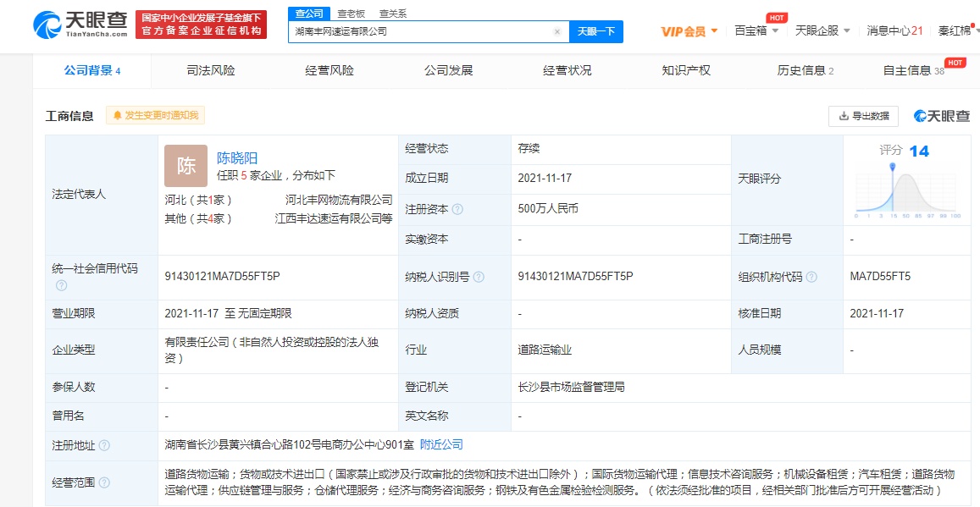Open the 经营风险 tab
The height and width of the screenshot is (507, 980).
coord(329,70)
